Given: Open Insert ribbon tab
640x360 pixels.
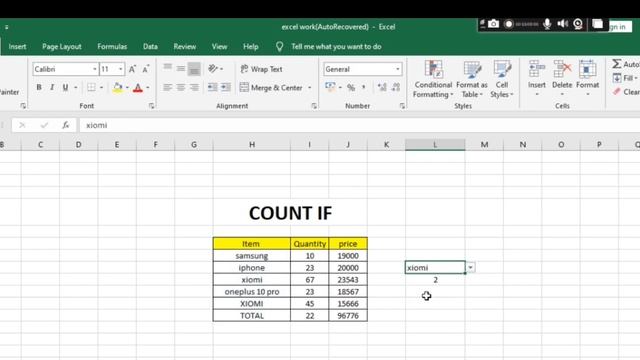Looking at the screenshot, I should pos(17,47).
